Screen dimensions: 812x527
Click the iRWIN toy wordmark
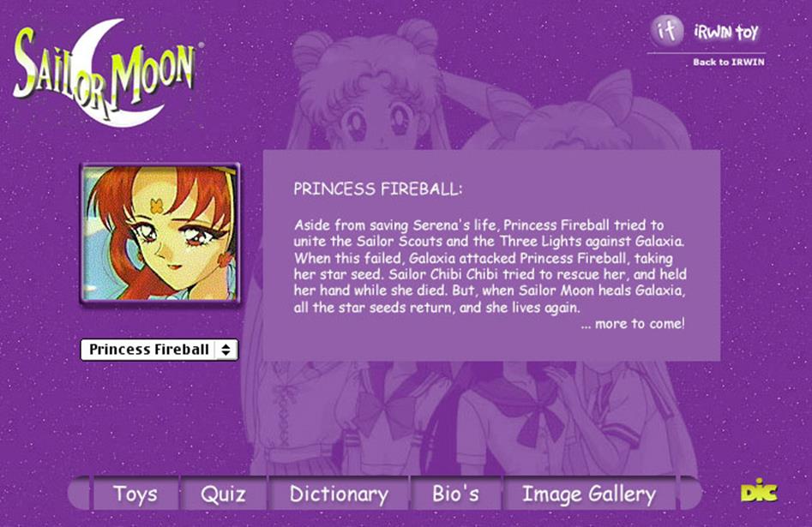point(726,32)
